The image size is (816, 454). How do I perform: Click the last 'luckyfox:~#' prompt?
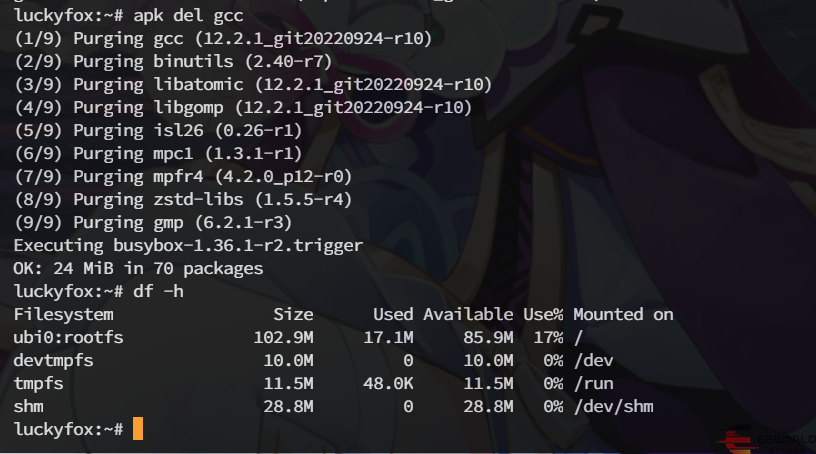tap(68, 429)
